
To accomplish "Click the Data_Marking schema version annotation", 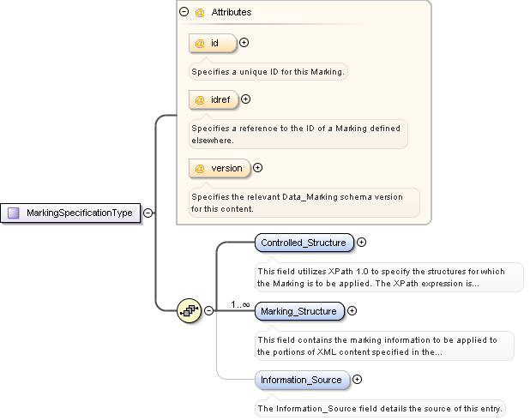I will [304, 203].
